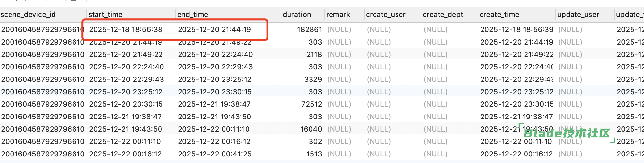
Task: Select the duration cell 72512
Action: pos(311,104)
